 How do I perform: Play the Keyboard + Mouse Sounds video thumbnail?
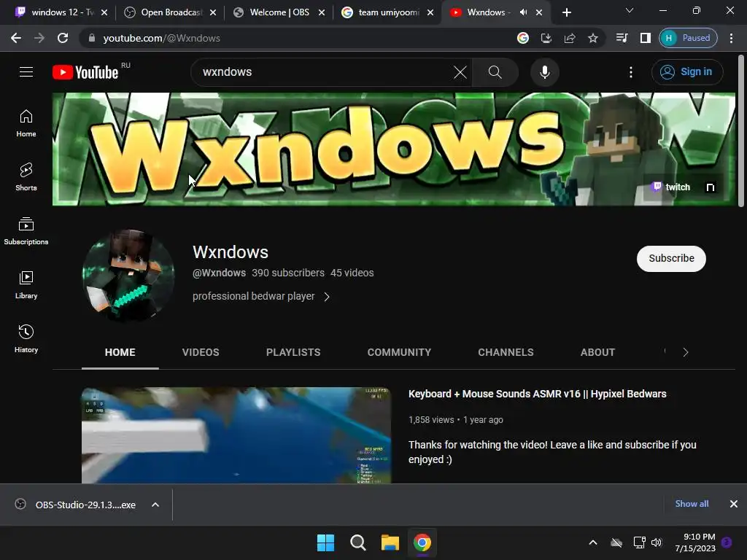(236, 435)
